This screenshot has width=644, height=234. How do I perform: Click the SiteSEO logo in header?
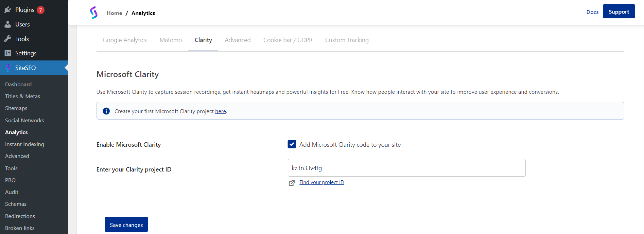click(x=94, y=13)
